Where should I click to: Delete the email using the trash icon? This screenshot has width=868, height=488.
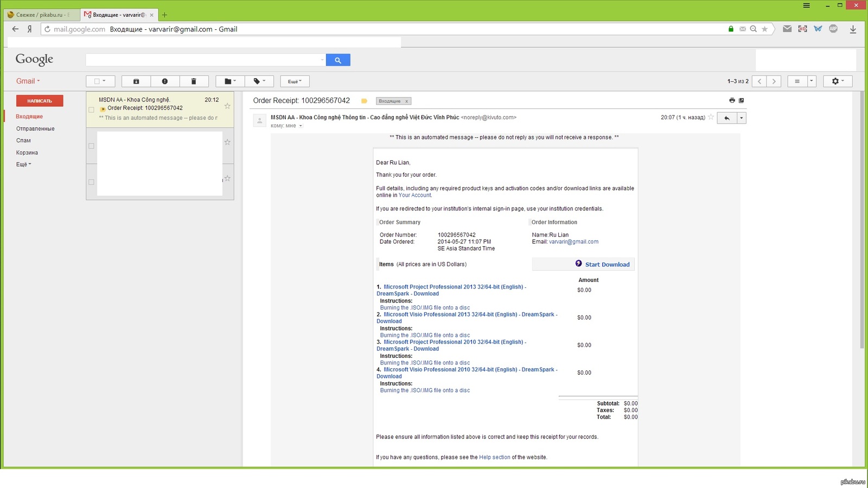[194, 81]
